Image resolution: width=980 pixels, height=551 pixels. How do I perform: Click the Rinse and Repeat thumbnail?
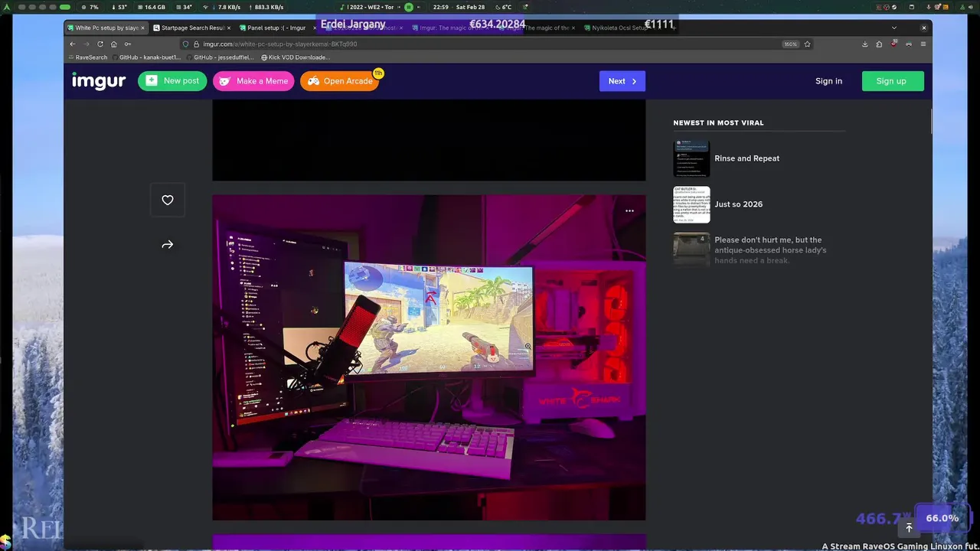(x=691, y=158)
